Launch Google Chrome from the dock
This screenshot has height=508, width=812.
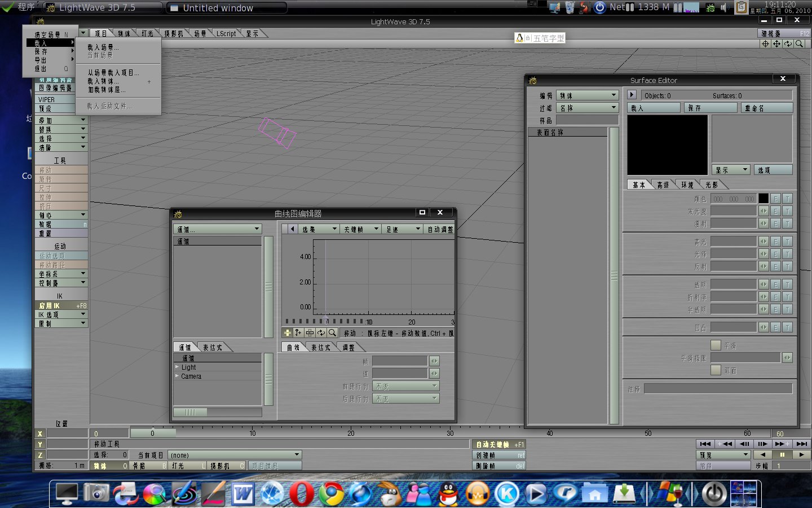[x=331, y=494]
